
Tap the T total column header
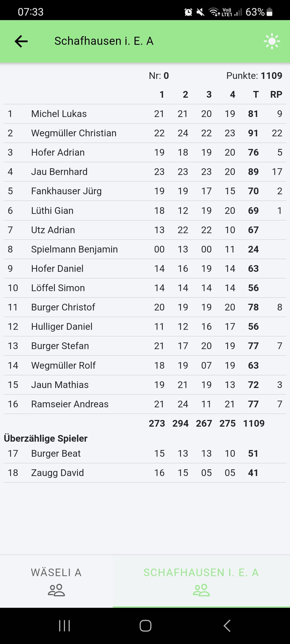point(256,94)
